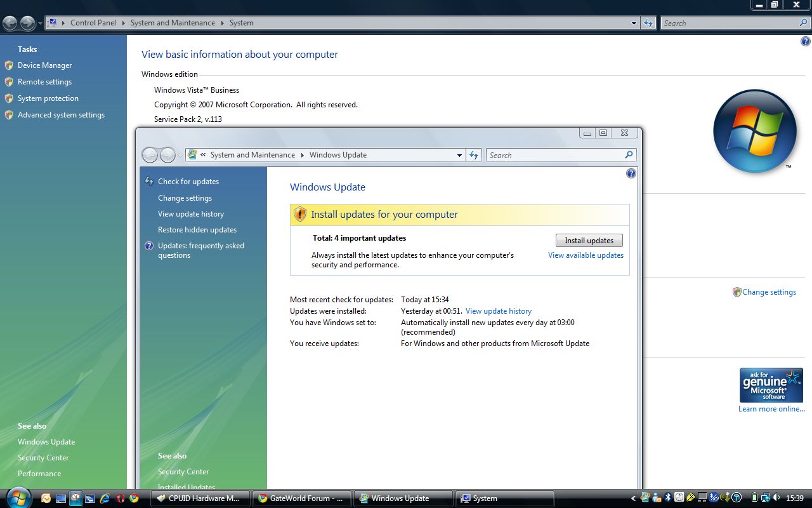Open Device Manager from Tasks

44,65
